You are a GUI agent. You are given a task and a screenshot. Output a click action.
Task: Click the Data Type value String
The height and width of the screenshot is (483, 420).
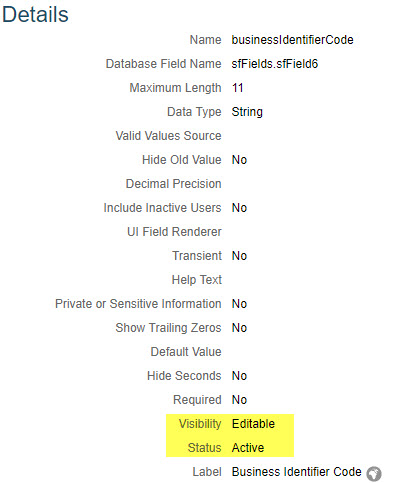point(247,112)
